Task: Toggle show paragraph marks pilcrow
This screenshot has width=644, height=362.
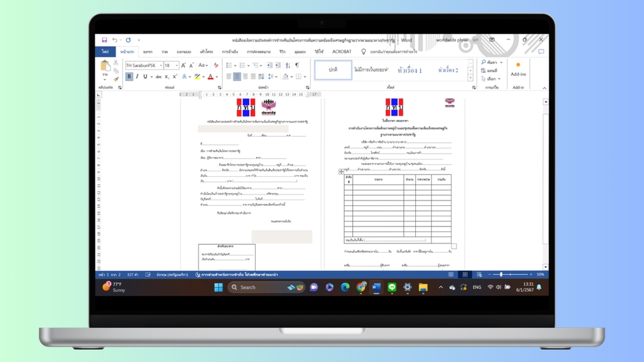Action: [x=297, y=65]
